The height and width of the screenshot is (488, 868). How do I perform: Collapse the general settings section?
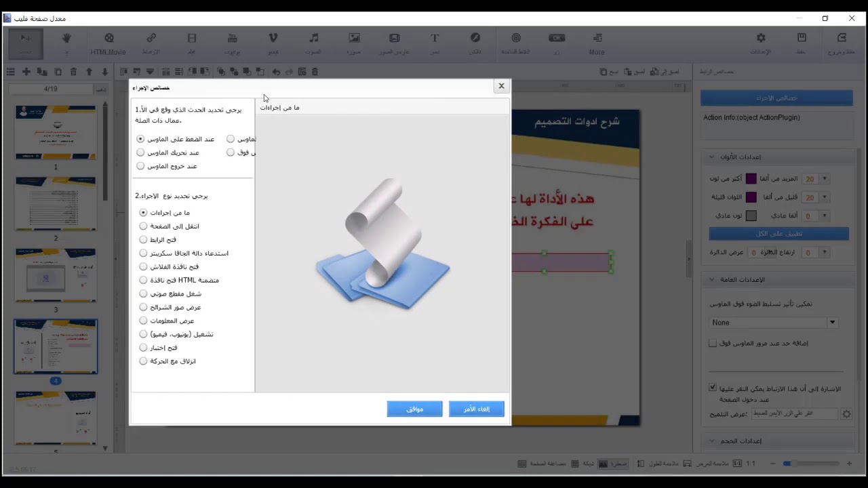click(711, 280)
